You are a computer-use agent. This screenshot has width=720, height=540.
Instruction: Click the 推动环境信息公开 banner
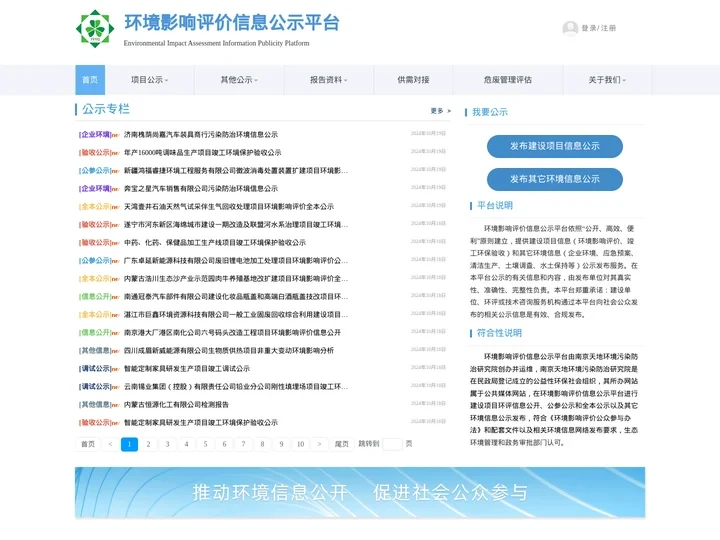pos(360,493)
